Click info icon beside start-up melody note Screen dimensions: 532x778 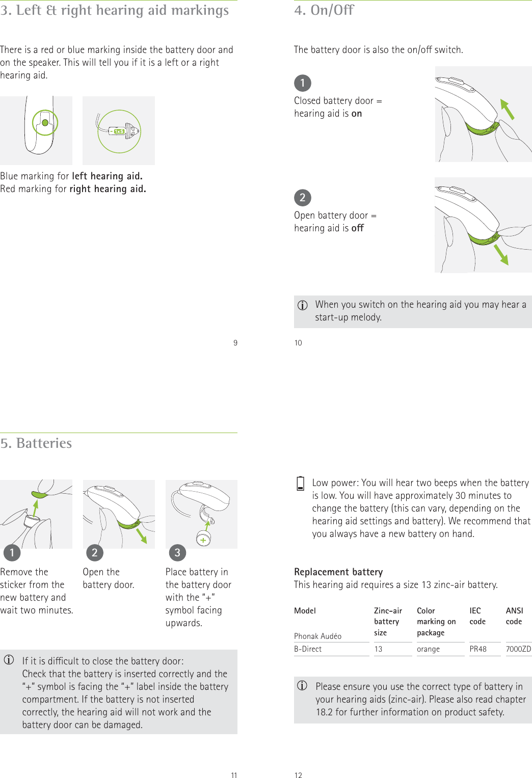point(303,305)
